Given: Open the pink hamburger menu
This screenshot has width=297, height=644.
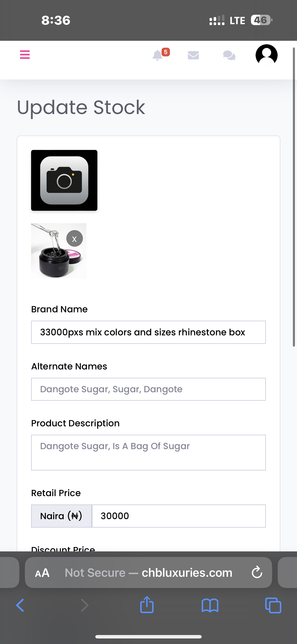Looking at the screenshot, I should [x=25, y=55].
